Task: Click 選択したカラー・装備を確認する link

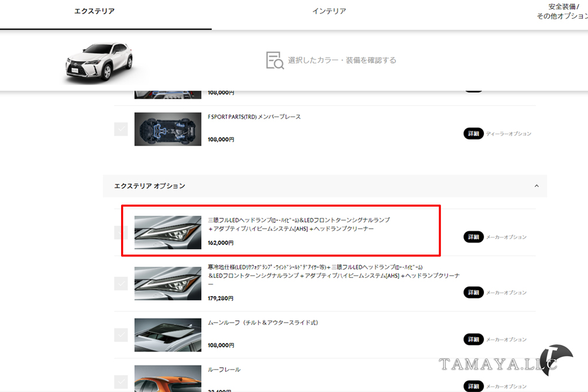Action: tap(342, 61)
